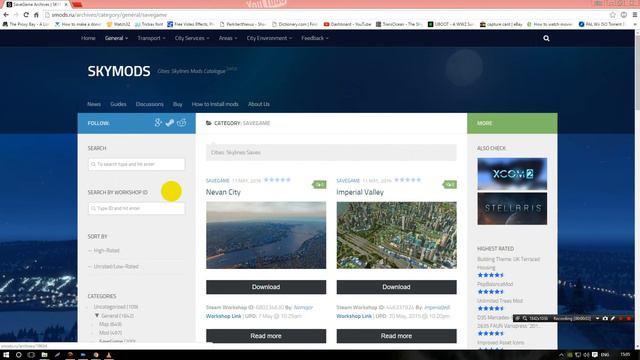The image size is (640, 360).
Task: Follow SkyMods on Google Plus
Action: [x=158, y=122]
